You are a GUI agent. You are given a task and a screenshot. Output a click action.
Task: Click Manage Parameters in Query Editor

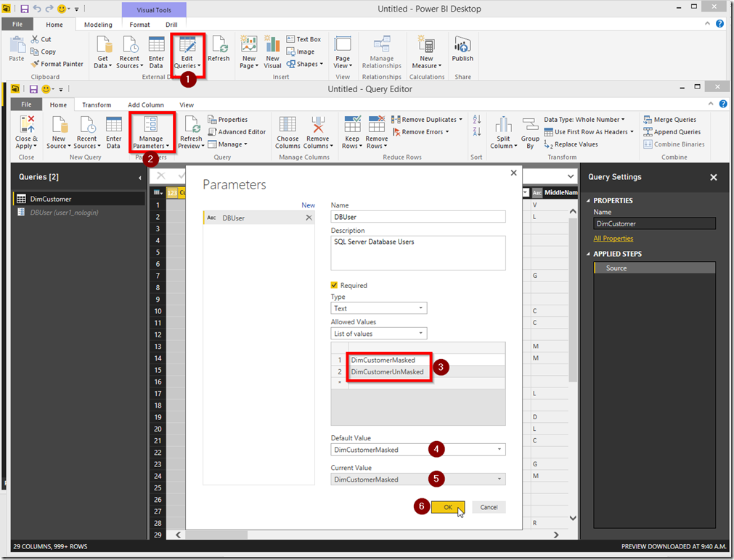151,133
